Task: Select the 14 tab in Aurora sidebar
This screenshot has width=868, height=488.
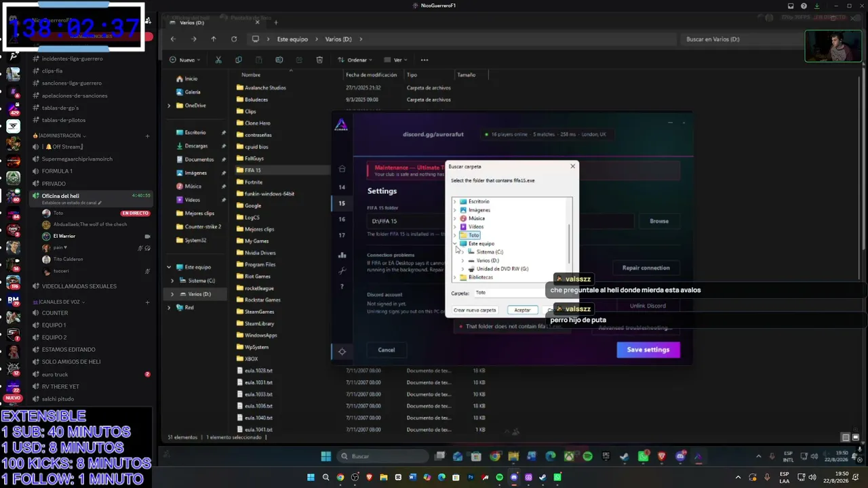Action: (x=342, y=187)
